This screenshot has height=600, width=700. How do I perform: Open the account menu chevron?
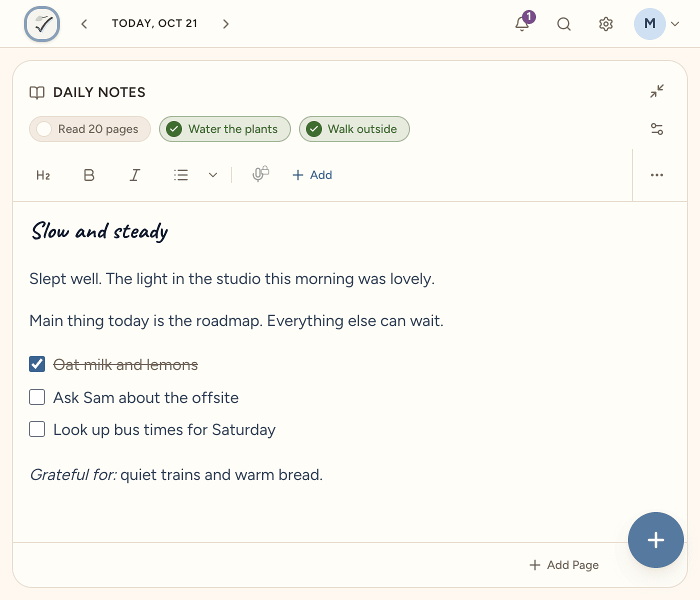pos(675,24)
